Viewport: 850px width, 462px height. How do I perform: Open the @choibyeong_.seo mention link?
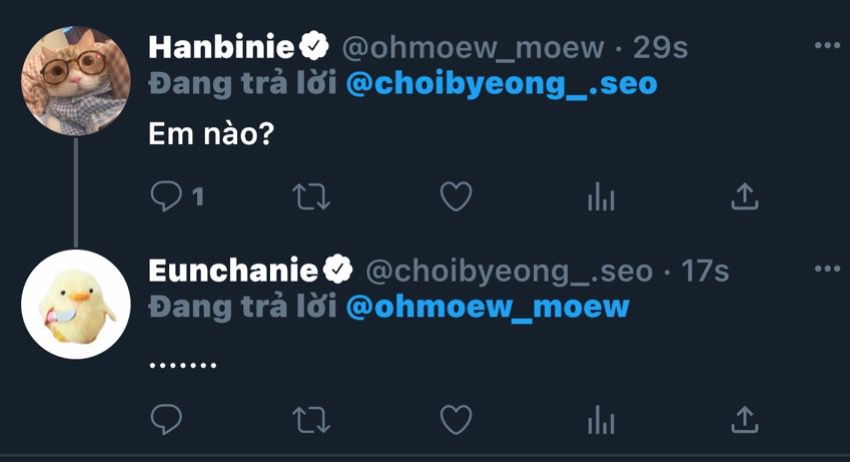click(x=501, y=84)
